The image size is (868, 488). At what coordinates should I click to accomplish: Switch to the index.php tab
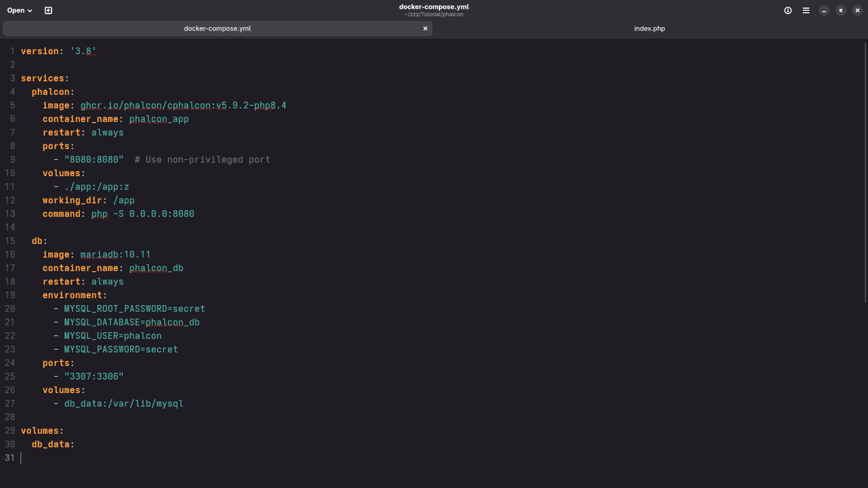[x=650, y=28]
